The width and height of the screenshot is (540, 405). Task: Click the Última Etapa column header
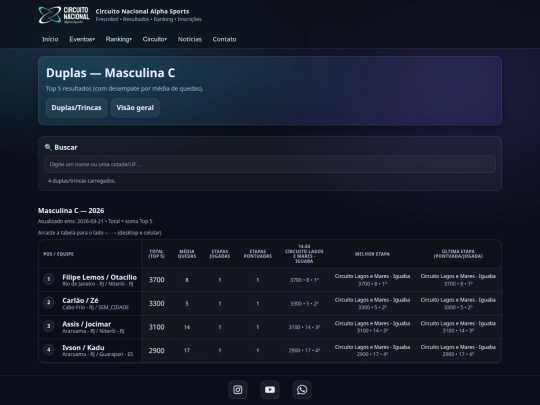458,254
